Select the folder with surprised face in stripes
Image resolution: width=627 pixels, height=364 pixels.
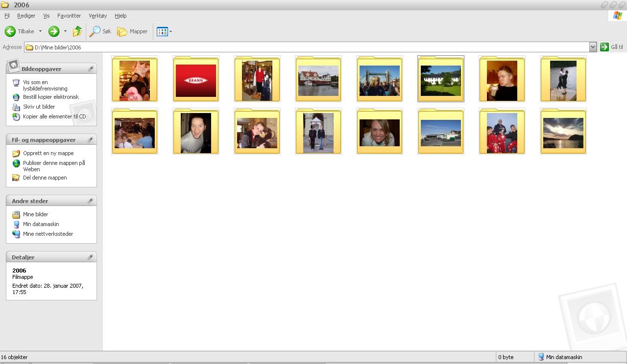(x=196, y=131)
